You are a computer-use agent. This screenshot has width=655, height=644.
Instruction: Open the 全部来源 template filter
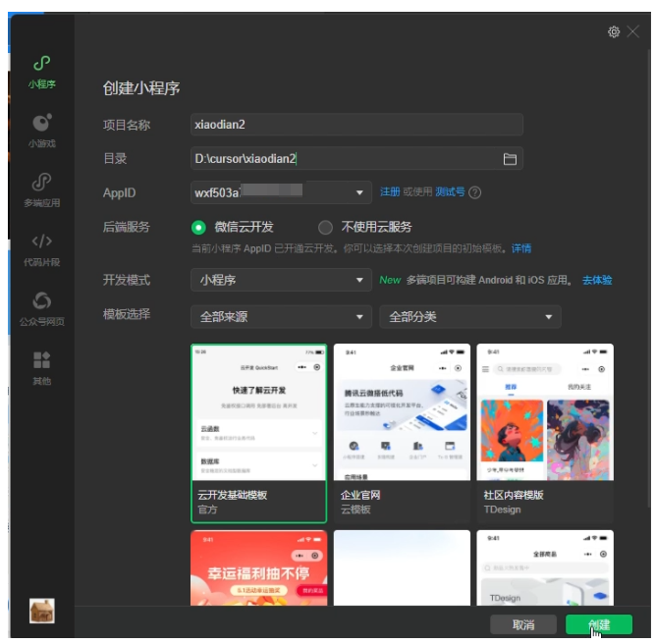point(281,317)
